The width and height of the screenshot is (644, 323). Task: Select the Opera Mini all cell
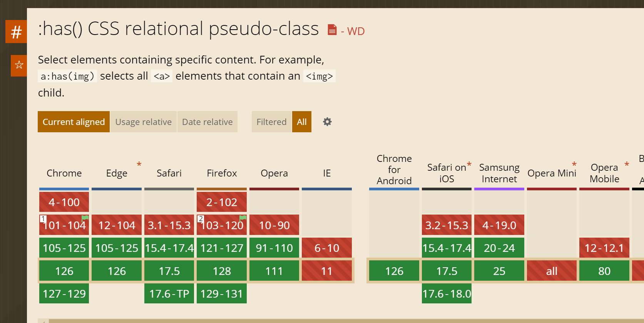(x=552, y=271)
